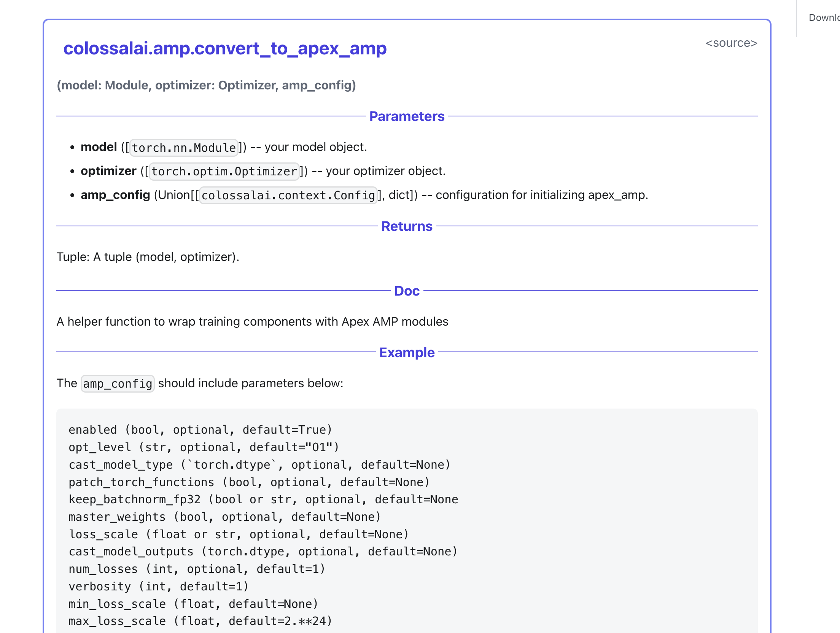Click the partially visible Download text
Viewport: 840px width, 633px height.
[x=824, y=17]
